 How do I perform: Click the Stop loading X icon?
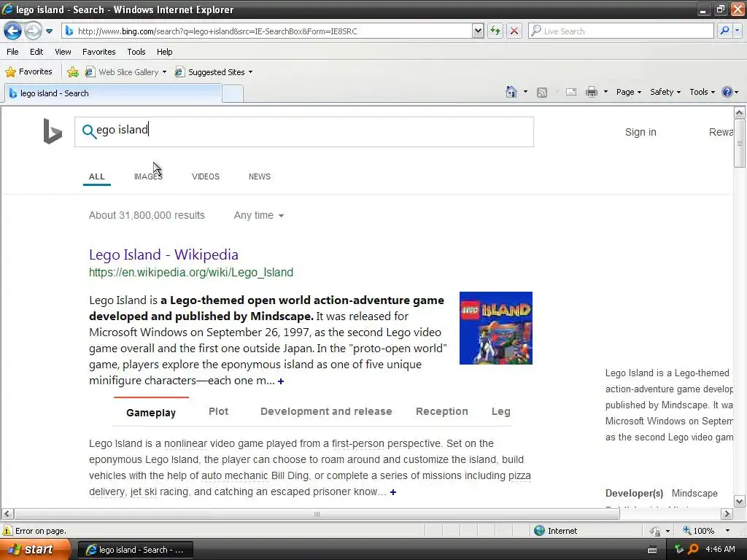pos(514,31)
